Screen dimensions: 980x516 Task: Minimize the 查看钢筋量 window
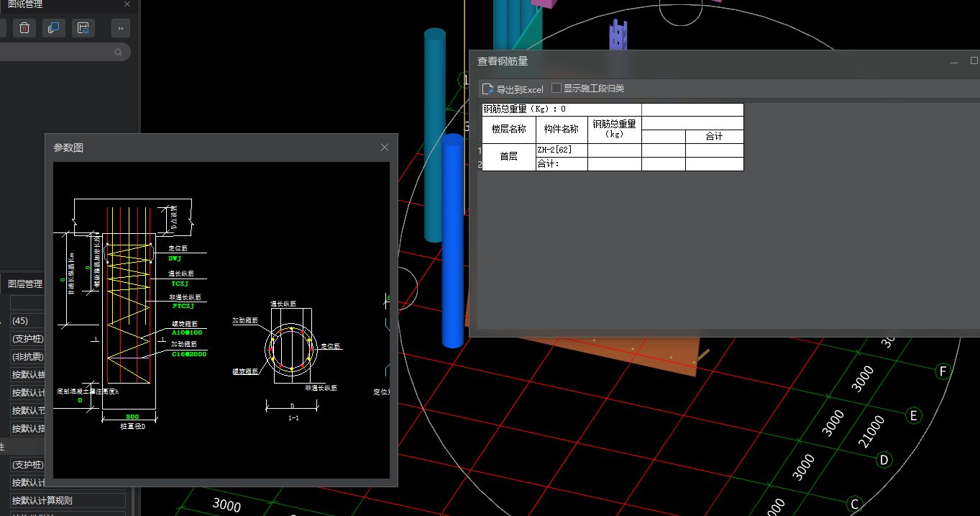pos(954,62)
